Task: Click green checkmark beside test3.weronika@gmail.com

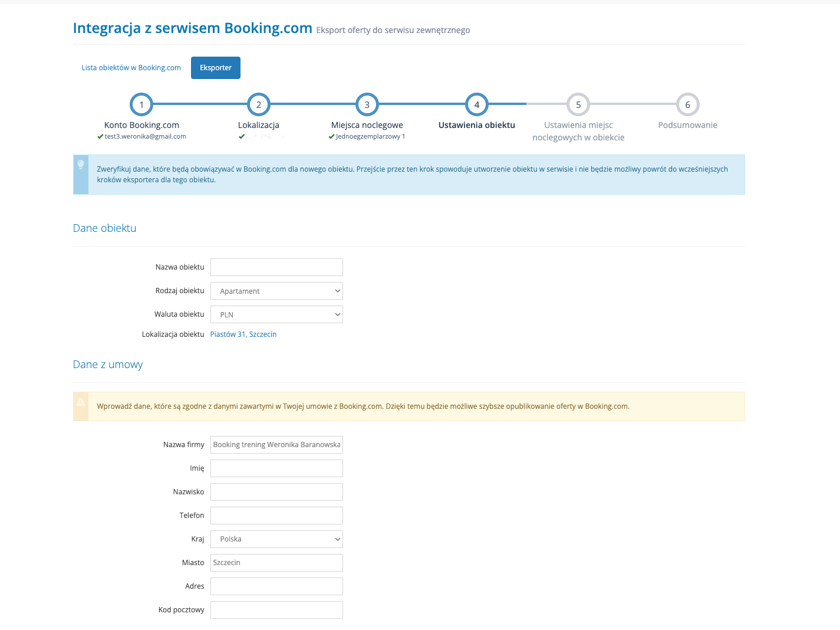Action: point(100,136)
